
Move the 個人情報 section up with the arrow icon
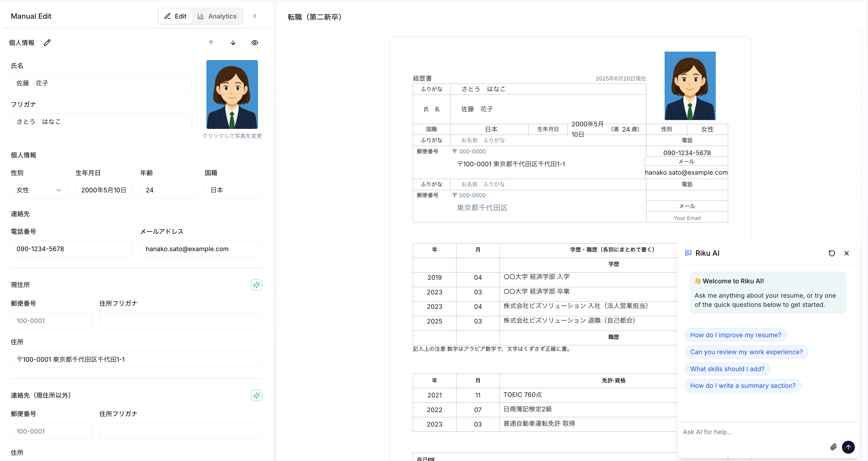(211, 43)
